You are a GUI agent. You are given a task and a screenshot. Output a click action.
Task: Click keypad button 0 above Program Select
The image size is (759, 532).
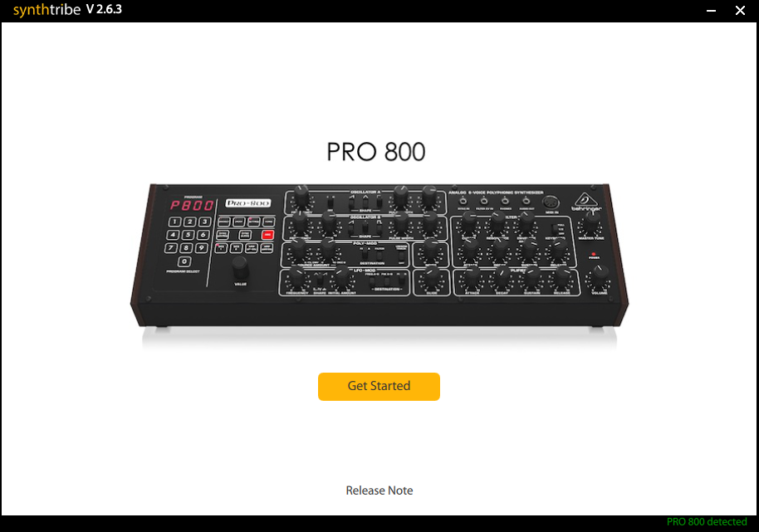point(184,261)
